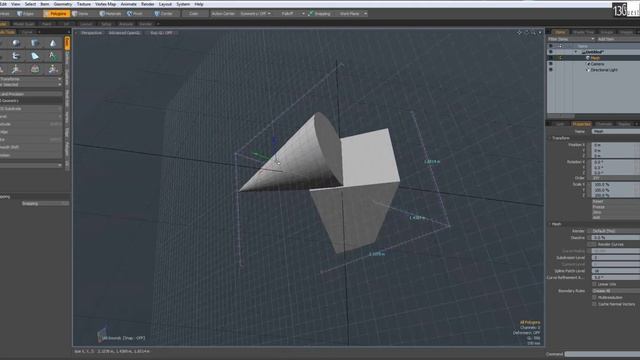Viewport: 640px width, 360px height.
Task: Click the Camera item icon
Action: coord(588,64)
